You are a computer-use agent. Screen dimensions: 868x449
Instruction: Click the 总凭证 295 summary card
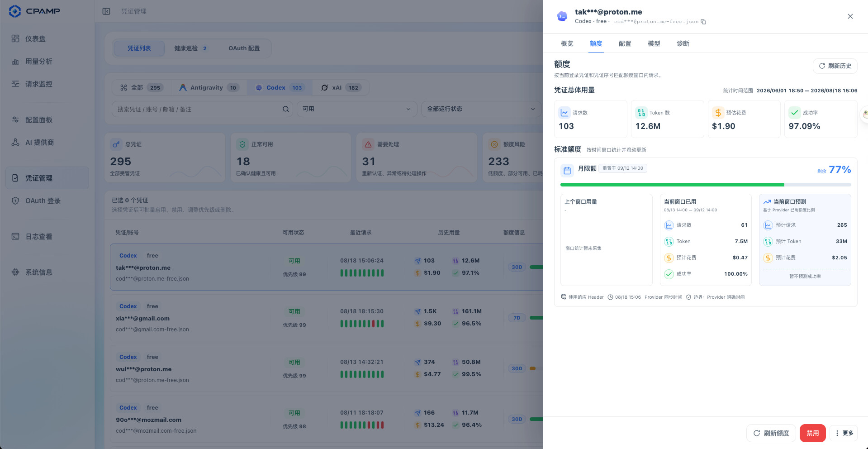(165, 158)
